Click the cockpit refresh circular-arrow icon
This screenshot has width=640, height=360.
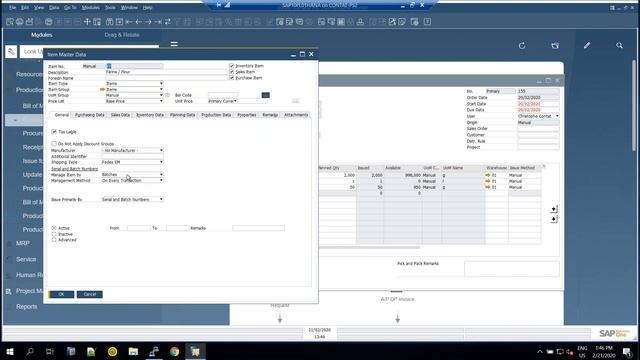[522, 46]
